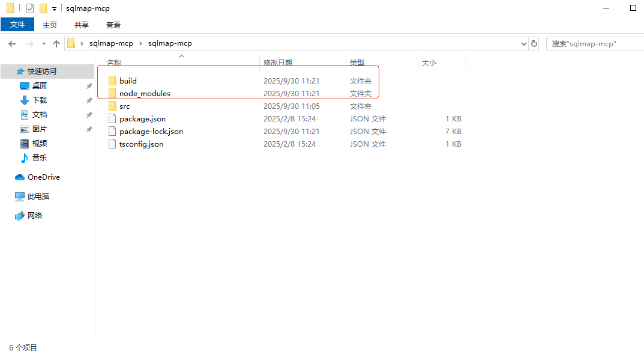Unpin 桌面 using its pin icon
644x354 pixels.
[89, 86]
